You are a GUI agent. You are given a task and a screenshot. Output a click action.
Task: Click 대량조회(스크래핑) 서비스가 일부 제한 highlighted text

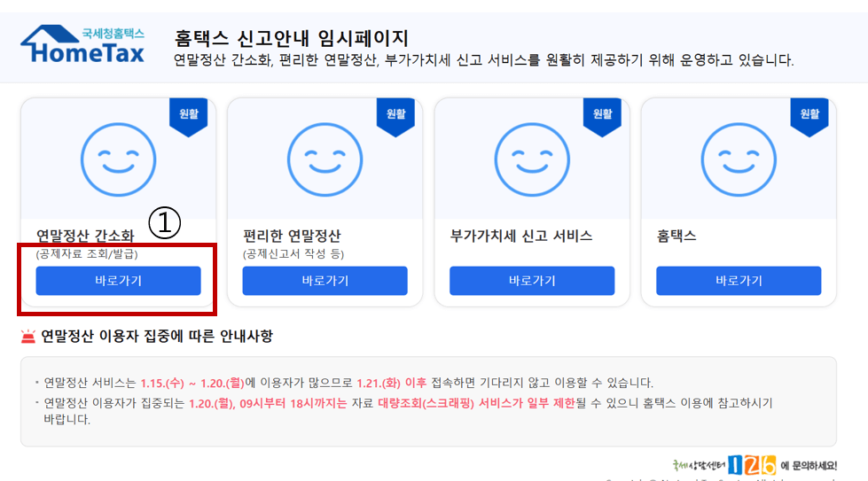[x=476, y=403]
